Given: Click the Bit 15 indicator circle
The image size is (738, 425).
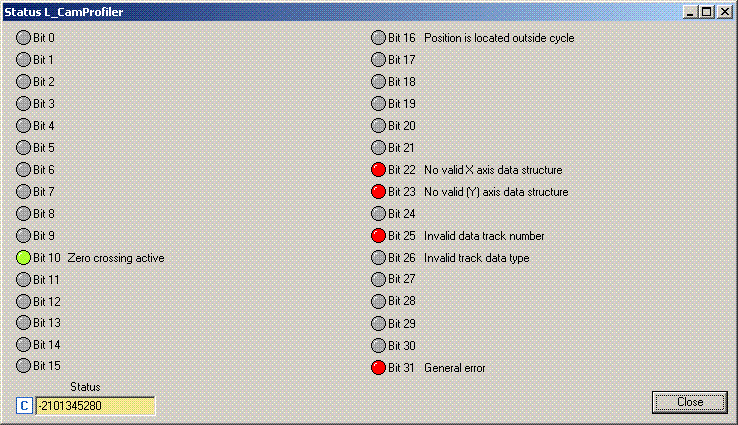Looking at the screenshot, I should [x=24, y=366].
